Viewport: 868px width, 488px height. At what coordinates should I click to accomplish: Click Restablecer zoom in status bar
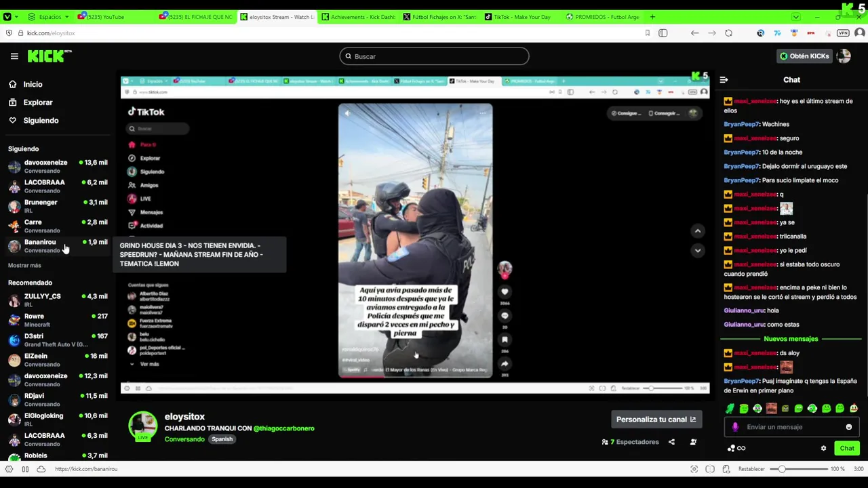[x=751, y=469]
